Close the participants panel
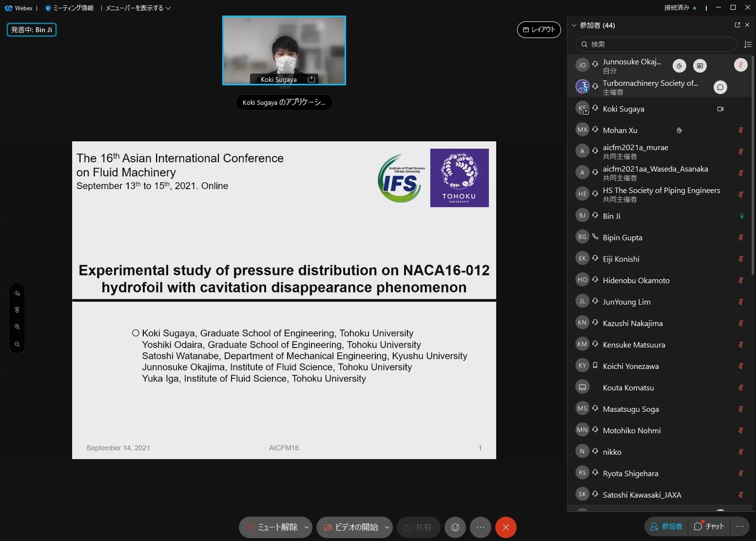Viewport: 756px width, 541px height. (x=747, y=25)
